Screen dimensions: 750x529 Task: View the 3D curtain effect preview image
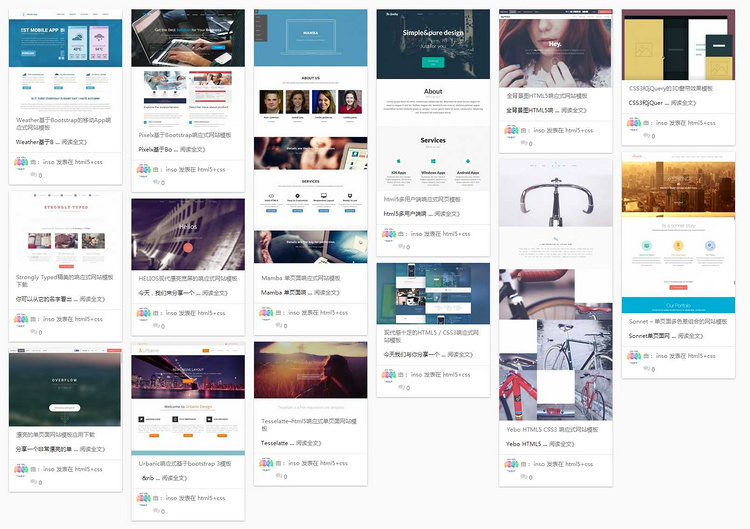[x=678, y=44]
